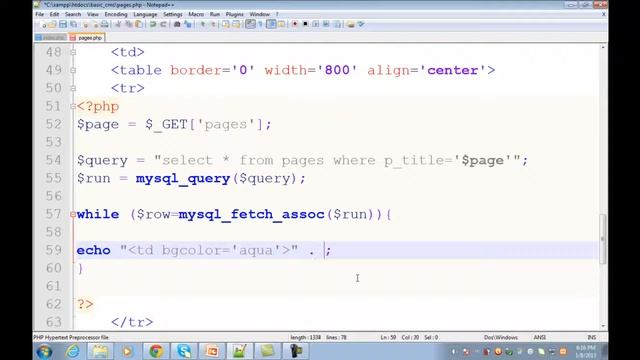Collapse the fold marker at line 48
The height and width of the screenshot is (360, 640).
pyautogui.click(x=73, y=52)
